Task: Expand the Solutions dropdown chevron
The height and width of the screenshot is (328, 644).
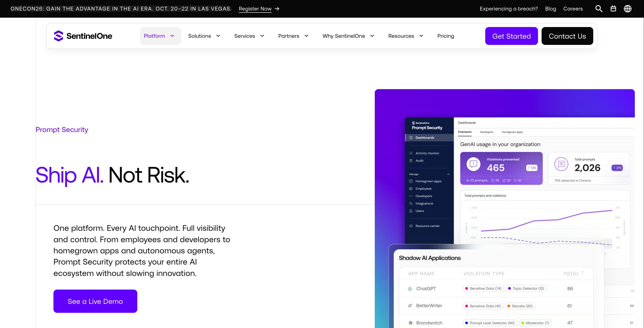Action: click(x=218, y=36)
